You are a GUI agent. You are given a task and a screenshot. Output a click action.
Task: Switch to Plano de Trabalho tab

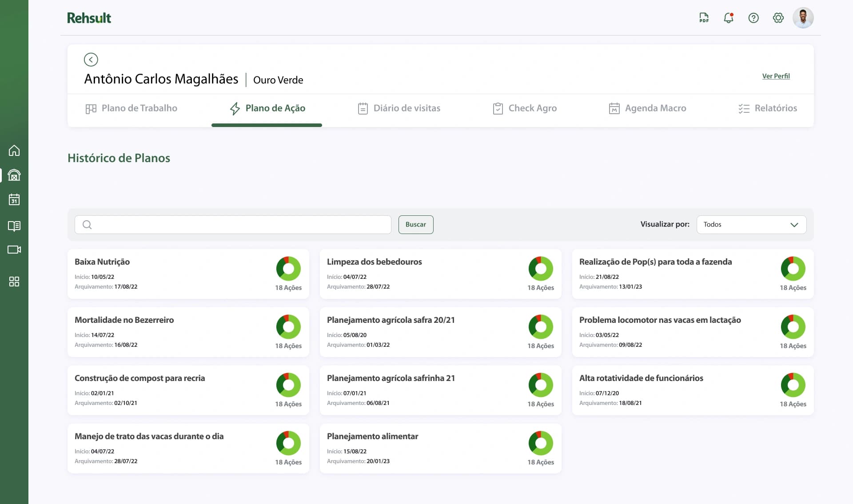[x=131, y=108]
